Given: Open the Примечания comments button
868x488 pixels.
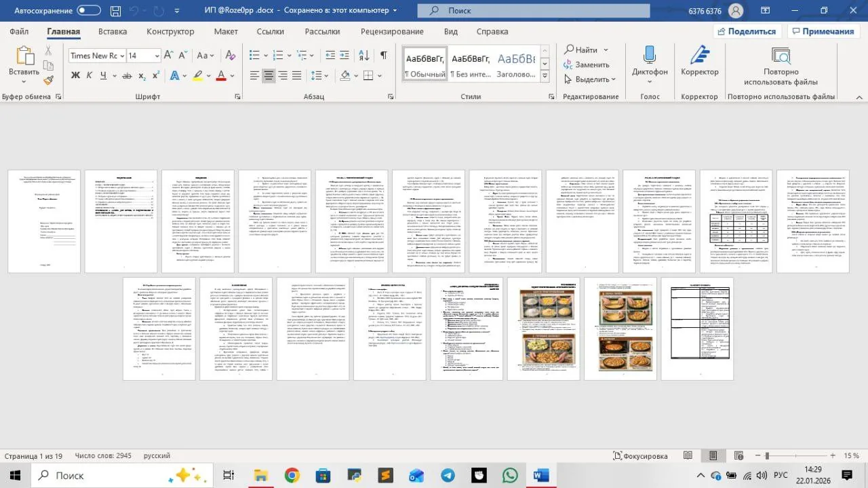Looking at the screenshot, I should click(x=823, y=31).
